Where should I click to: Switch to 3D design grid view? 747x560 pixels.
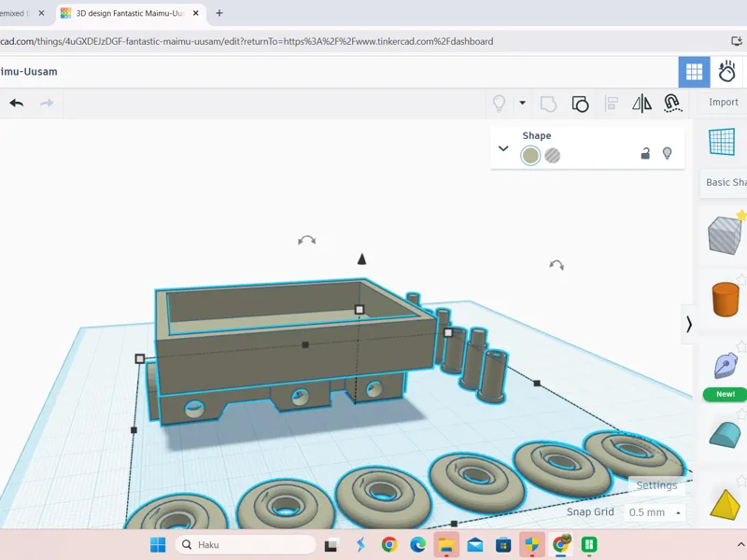tap(694, 72)
